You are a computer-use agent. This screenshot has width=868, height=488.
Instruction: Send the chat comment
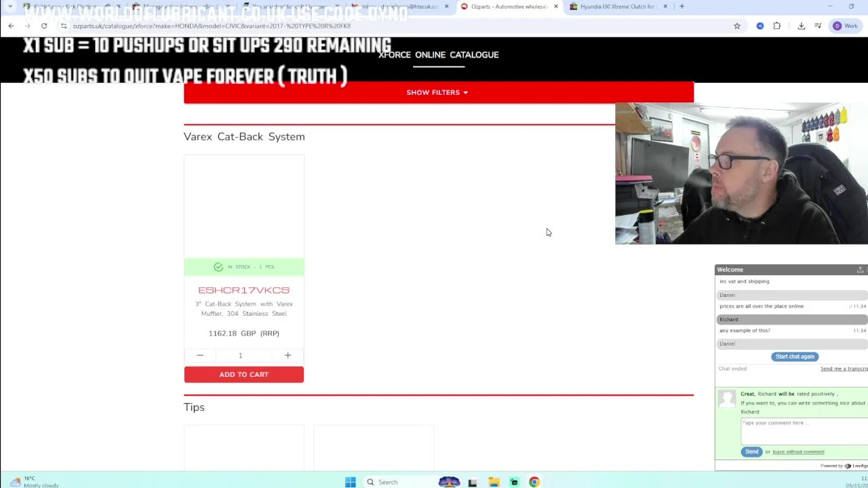[x=752, y=451]
